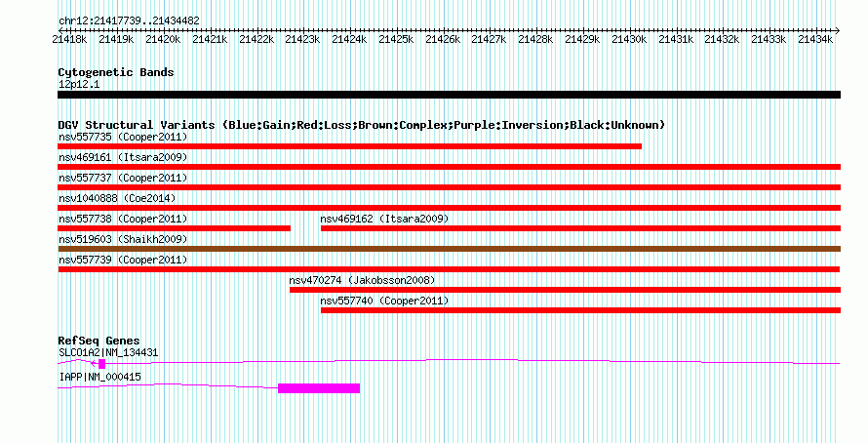Image resolution: width=868 pixels, height=443 pixels.
Task: Click the red loss bar under nsv469162
Action: (x=580, y=228)
